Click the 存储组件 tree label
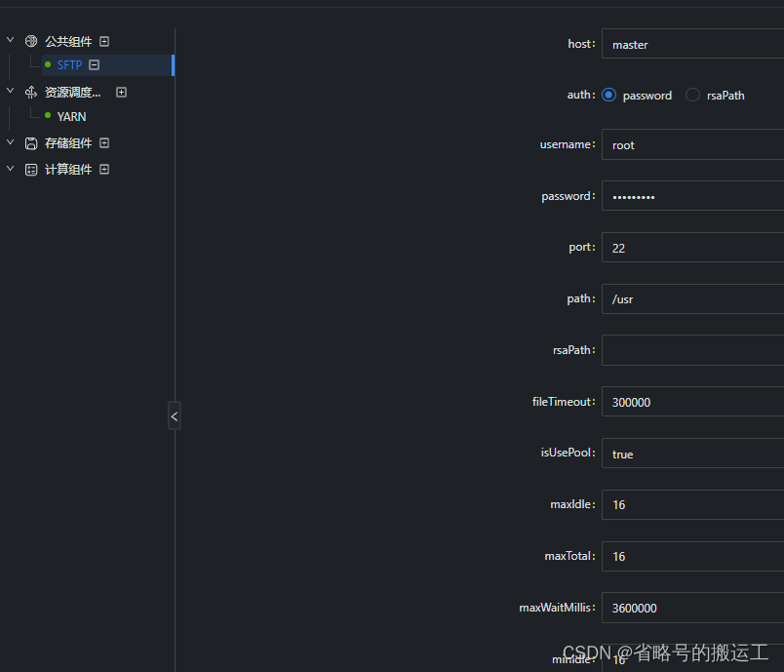 click(68, 143)
